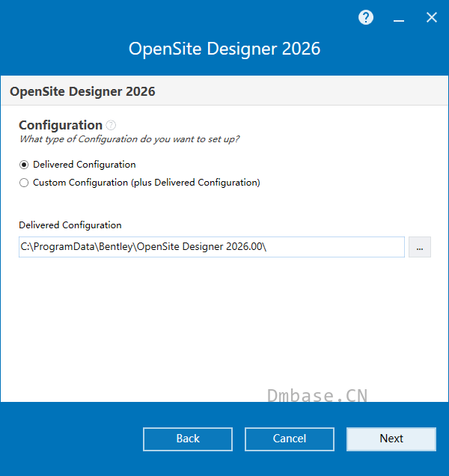Click into the Delivered Configuration path field
This screenshot has height=476, width=449.
212,247
